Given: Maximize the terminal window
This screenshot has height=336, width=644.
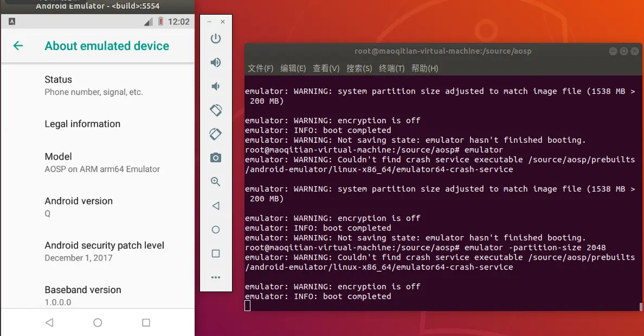Looking at the screenshot, I should (x=624, y=51).
